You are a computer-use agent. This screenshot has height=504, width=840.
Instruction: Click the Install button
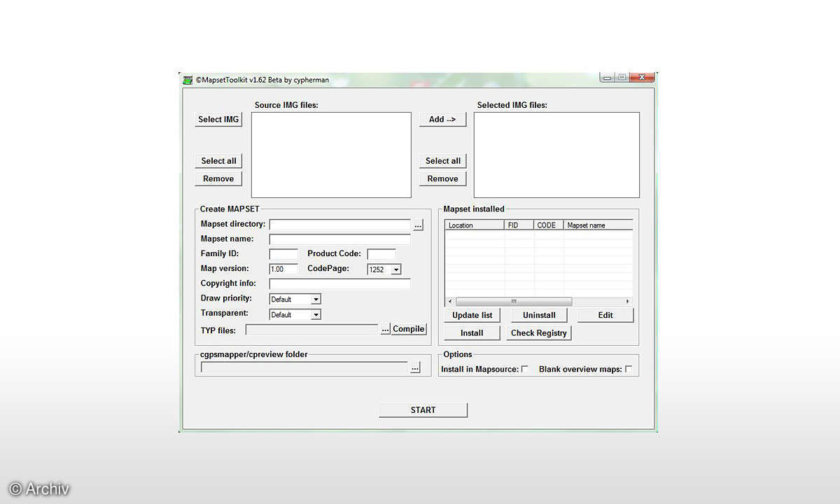click(x=472, y=333)
